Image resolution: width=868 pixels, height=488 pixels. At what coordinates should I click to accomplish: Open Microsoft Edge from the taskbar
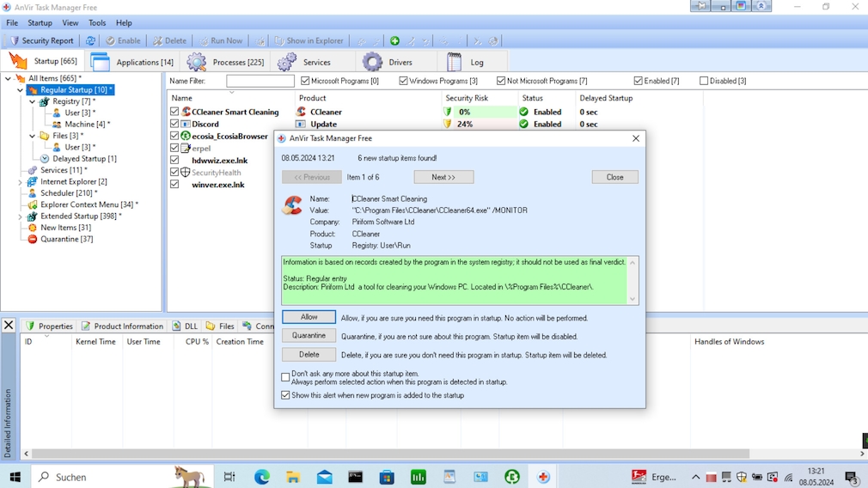pos(262,477)
